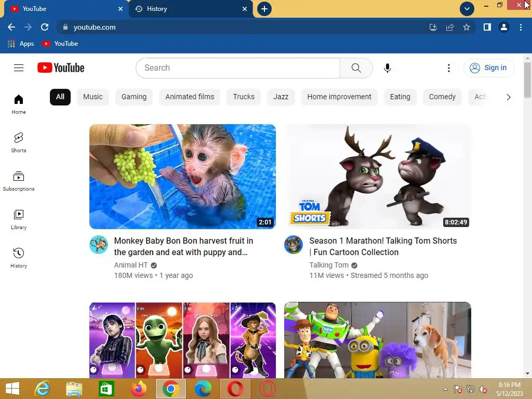
Task: Show more category chips with right arrow
Action: point(508,97)
